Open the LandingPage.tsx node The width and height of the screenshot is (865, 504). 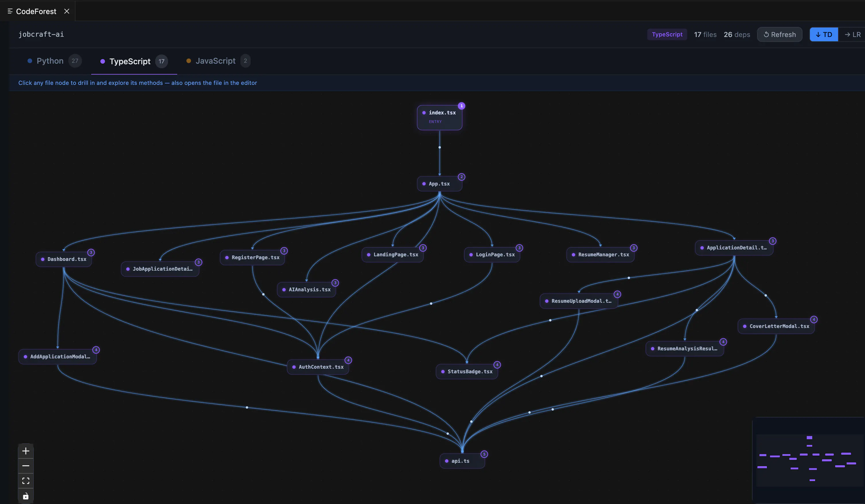pos(392,255)
